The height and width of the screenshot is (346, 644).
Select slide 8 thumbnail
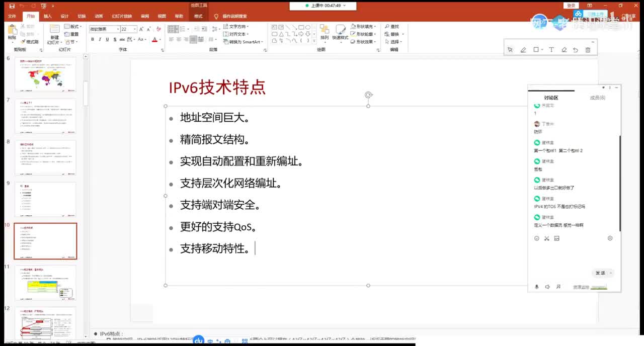[x=45, y=157]
